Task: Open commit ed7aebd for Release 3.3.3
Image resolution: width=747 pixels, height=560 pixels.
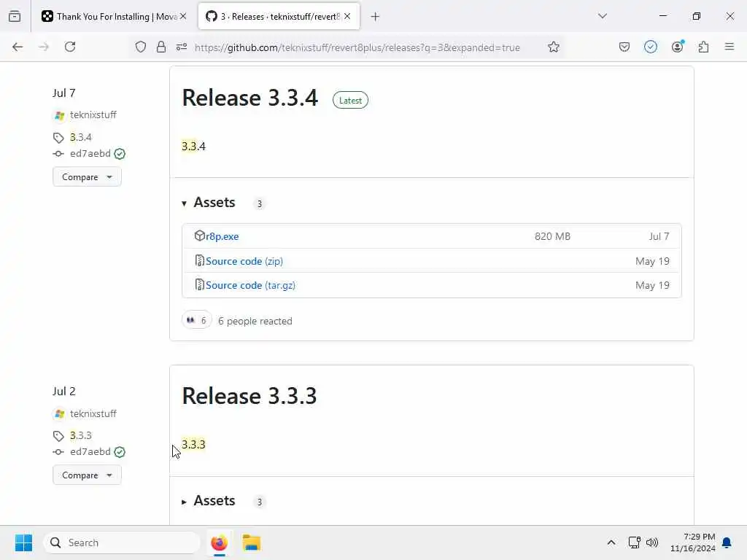Action: point(90,451)
